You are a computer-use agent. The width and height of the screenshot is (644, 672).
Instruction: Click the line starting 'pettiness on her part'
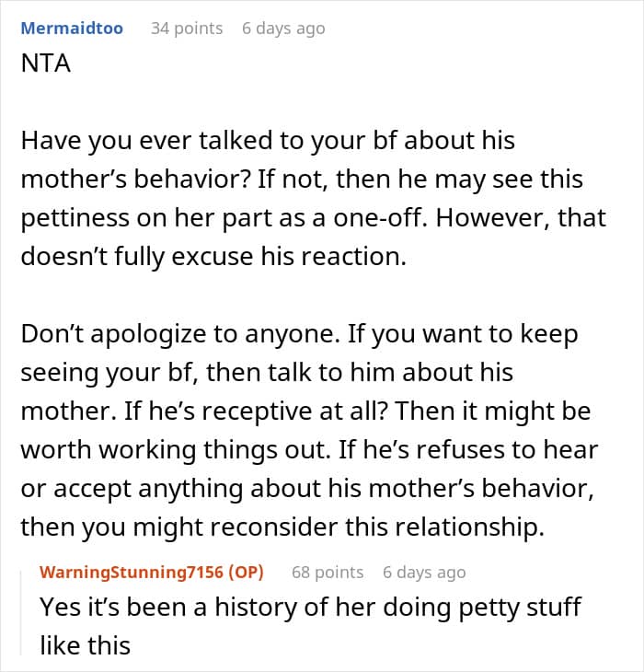pyautogui.click(x=314, y=218)
